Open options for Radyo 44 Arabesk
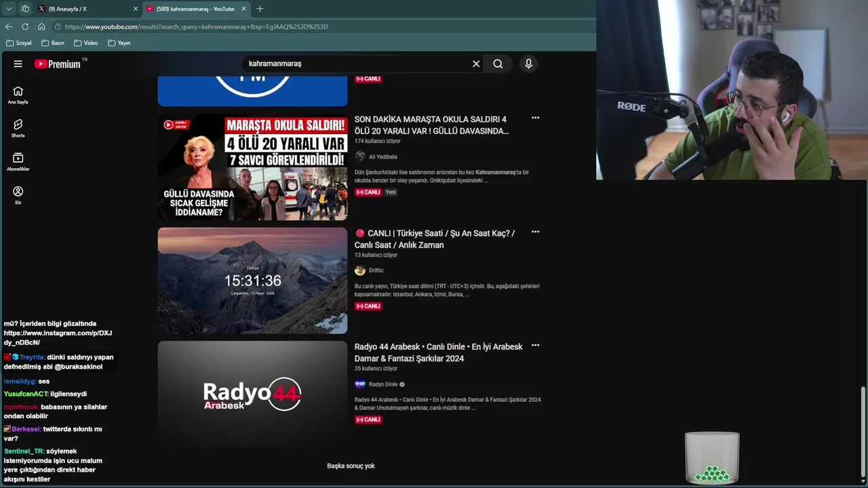The height and width of the screenshot is (488, 868). (x=535, y=346)
